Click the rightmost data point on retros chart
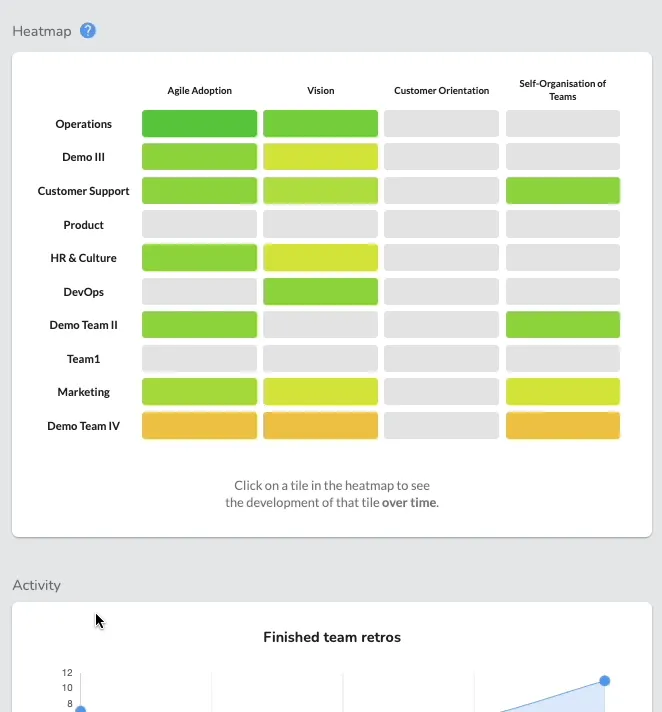662x712 pixels. pos(605,681)
